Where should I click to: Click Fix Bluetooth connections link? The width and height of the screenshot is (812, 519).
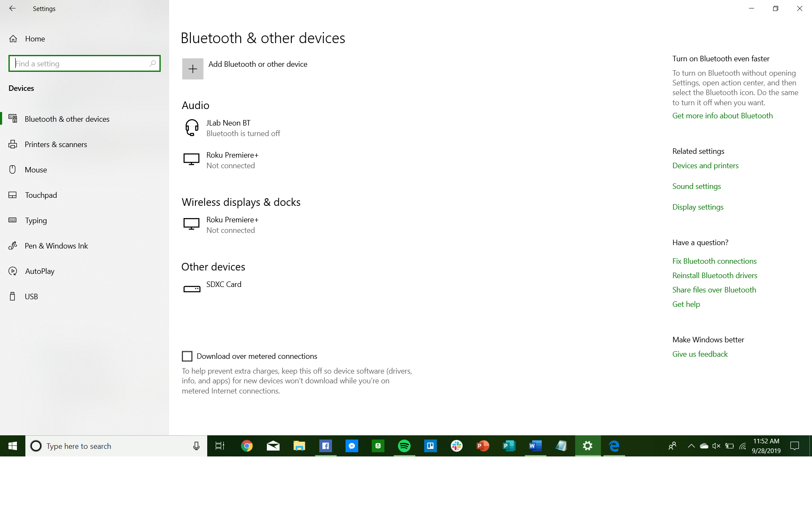714,261
